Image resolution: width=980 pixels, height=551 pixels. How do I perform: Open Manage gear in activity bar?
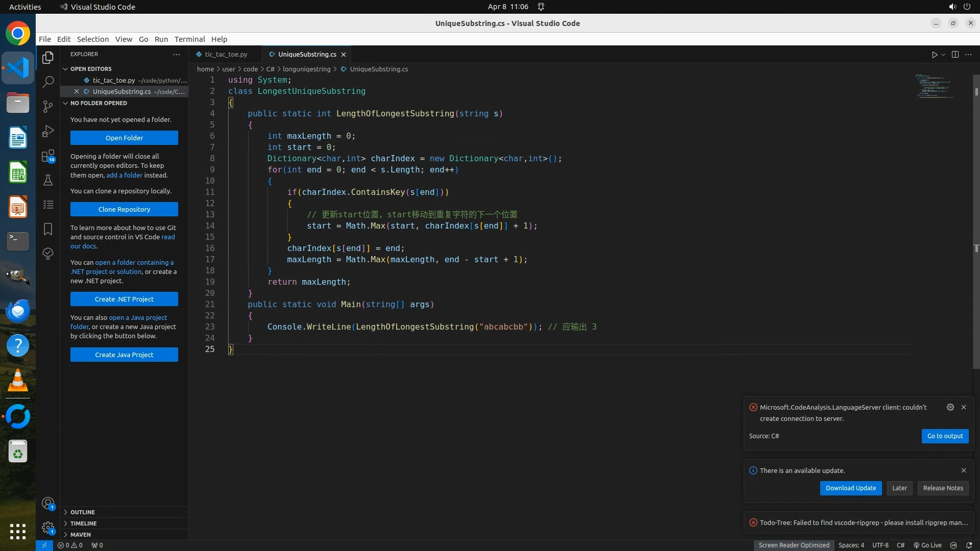[x=48, y=527]
